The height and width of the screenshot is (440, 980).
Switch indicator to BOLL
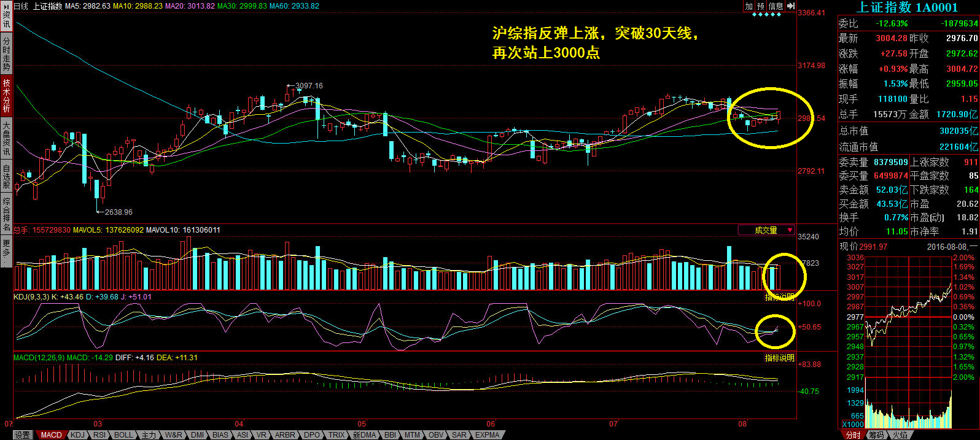click(123, 435)
